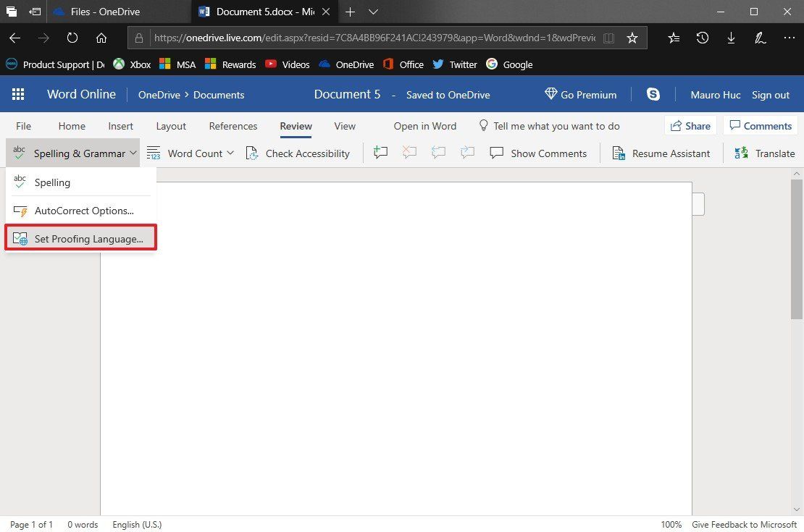Click the Go Premium link
Screen dimensions: 804x532
[x=580, y=94]
